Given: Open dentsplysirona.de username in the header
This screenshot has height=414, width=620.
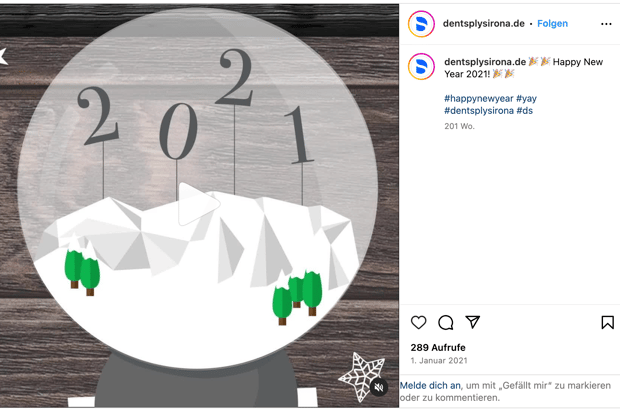Looking at the screenshot, I should point(484,24).
